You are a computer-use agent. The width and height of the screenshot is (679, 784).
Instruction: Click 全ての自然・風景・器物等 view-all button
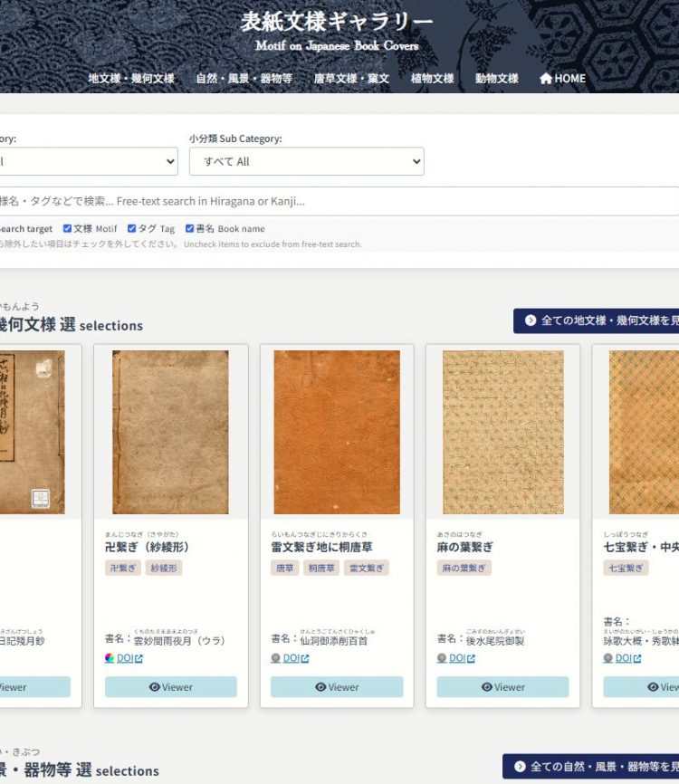pyautogui.click(x=590, y=766)
